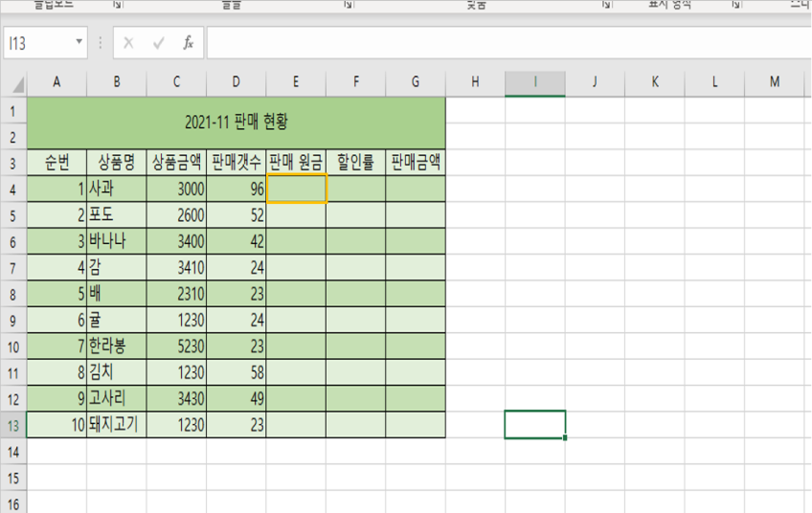This screenshot has height=513, width=812.
Task: Click the price cell showing 3410
Action: [x=176, y=268]
